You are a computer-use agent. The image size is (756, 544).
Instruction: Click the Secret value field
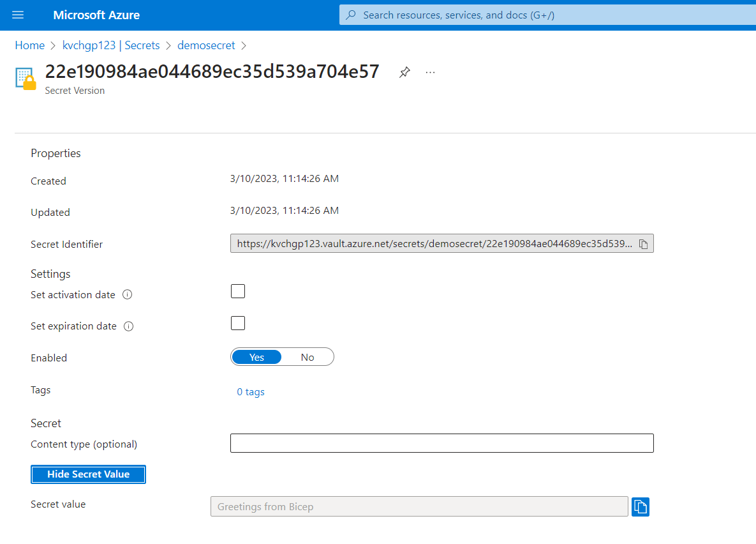419,507
